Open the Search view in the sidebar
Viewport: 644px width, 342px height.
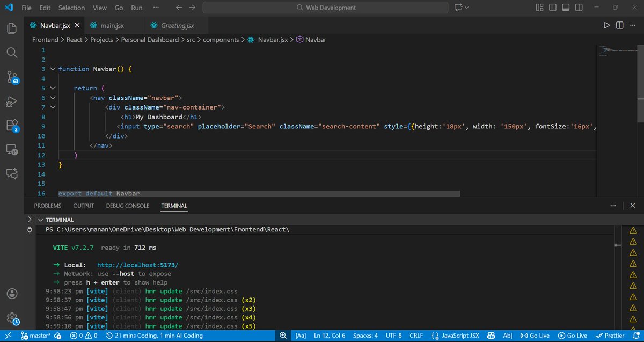point(11,53)
